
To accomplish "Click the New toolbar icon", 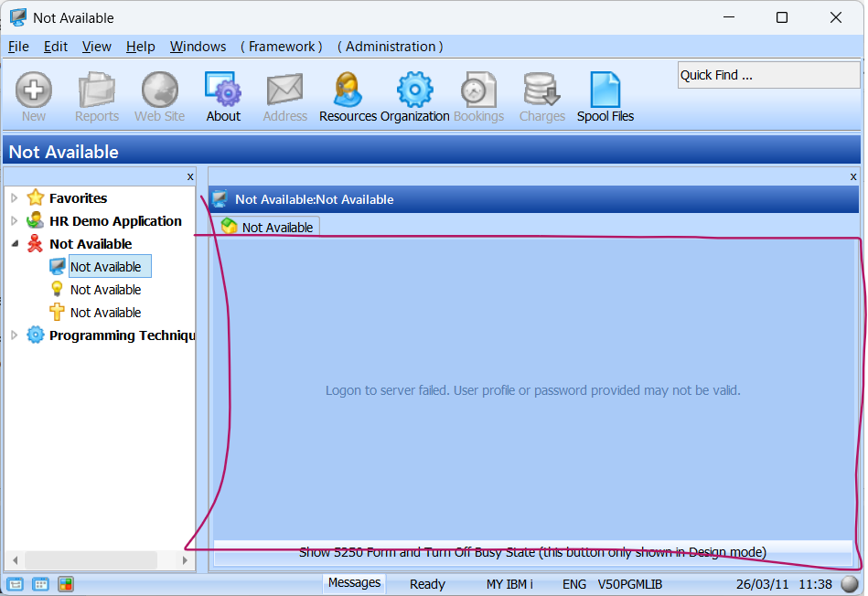I will click(x=34, y=90).
